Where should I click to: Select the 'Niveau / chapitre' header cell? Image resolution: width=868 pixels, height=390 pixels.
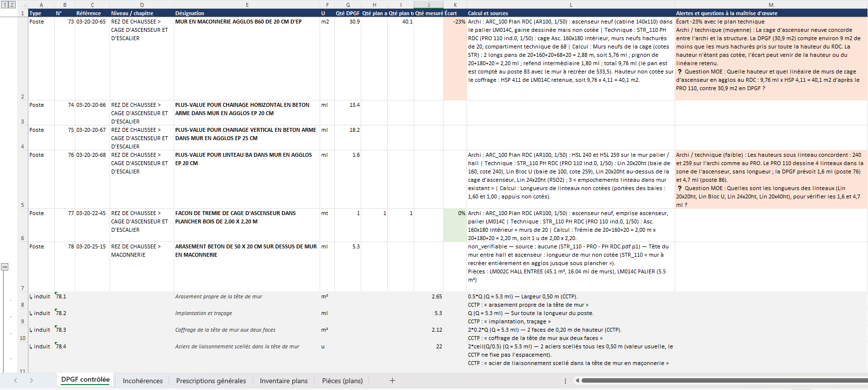[142, 13]
